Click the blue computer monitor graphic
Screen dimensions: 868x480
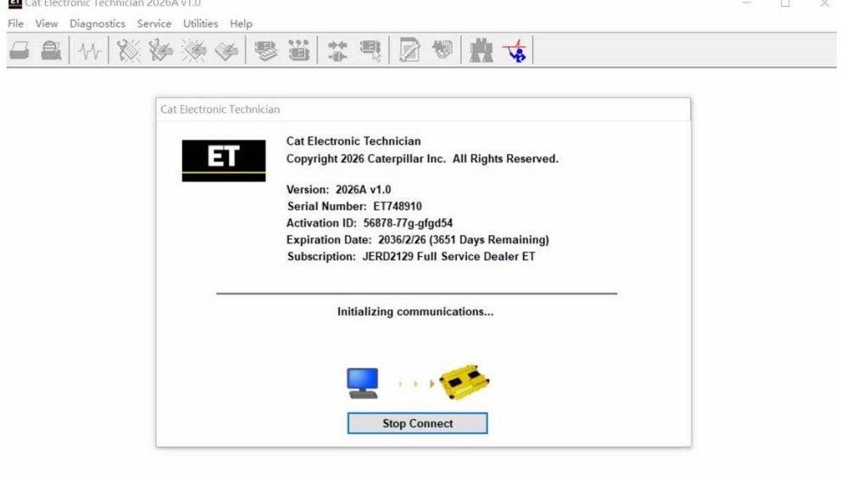pos(363,383)
